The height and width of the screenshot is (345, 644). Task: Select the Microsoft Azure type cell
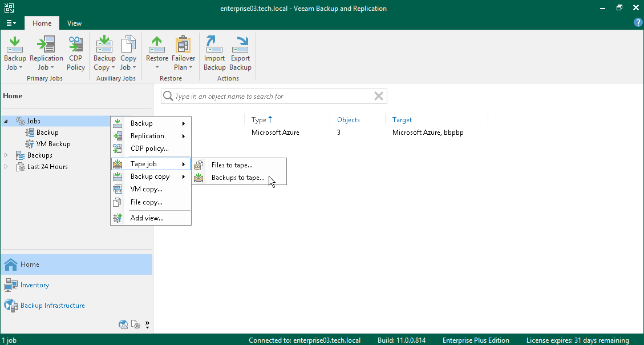[x=275, y=133]
